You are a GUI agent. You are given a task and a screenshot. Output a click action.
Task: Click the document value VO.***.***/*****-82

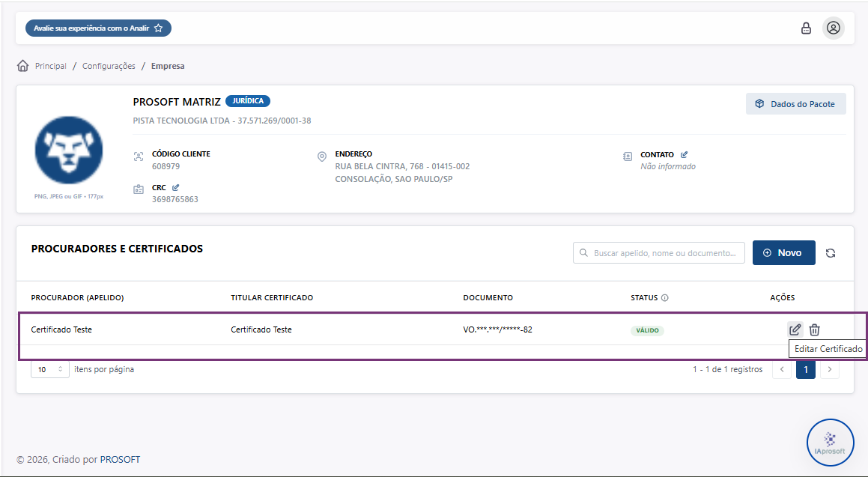[498, 329]
